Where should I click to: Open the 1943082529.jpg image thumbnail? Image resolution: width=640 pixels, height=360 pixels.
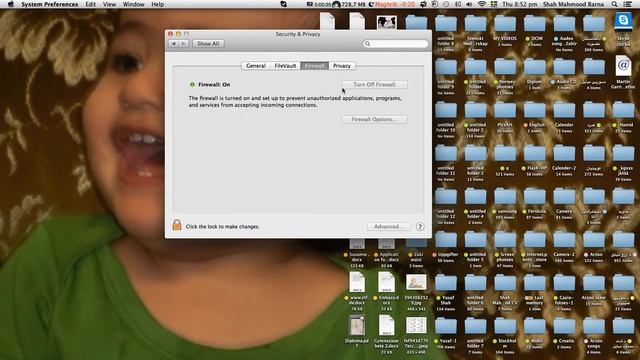416,282
